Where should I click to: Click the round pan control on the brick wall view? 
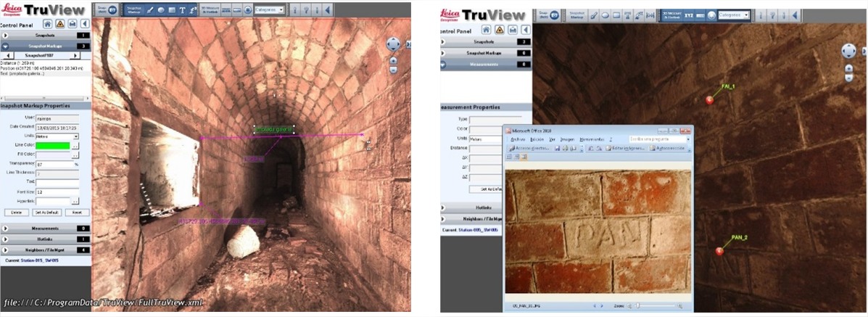(x=848, y=51)
